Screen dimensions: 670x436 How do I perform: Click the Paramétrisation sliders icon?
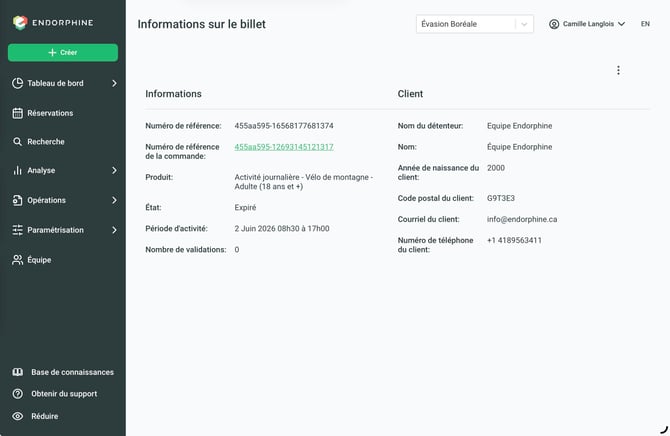[x=18, y=230]
